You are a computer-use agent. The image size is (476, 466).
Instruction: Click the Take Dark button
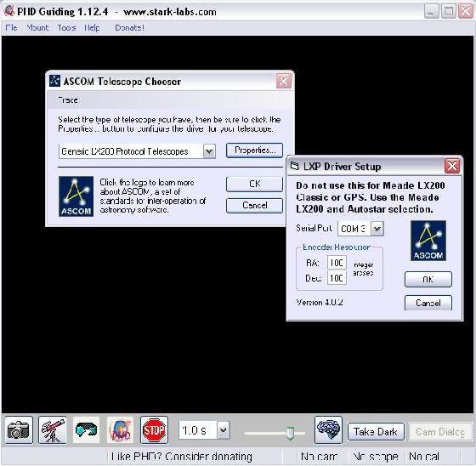(x=376, y=432)
